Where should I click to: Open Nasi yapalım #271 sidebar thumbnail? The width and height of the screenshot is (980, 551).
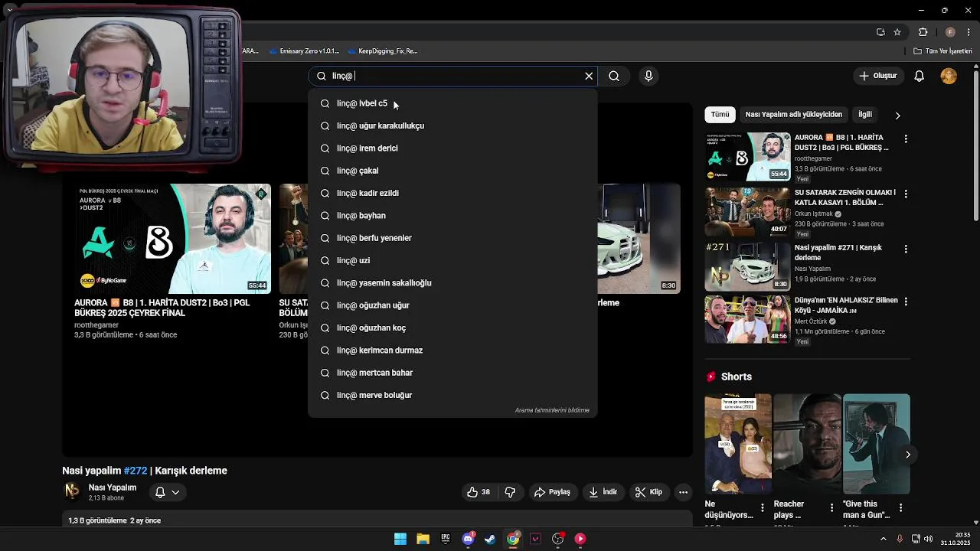coord(747,267)
